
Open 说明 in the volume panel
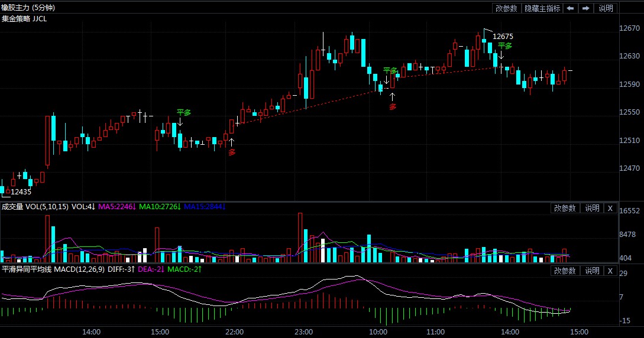click(x=592, y=209)
